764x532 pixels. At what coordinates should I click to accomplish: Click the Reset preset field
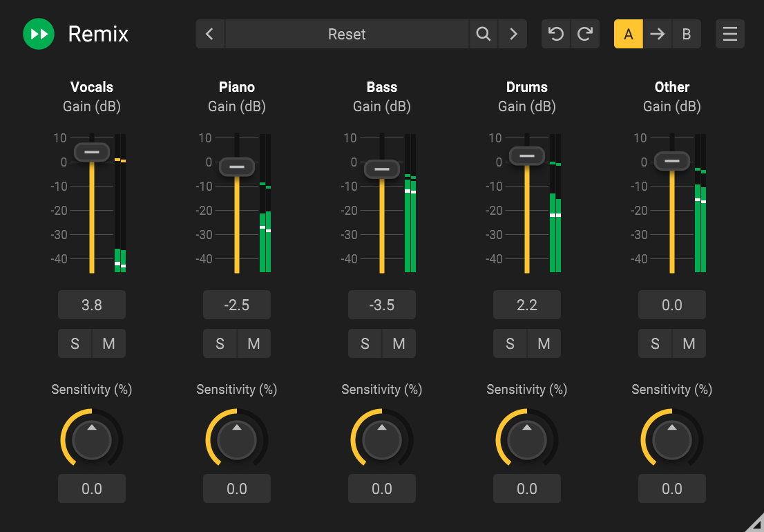(x=347, y=34)
